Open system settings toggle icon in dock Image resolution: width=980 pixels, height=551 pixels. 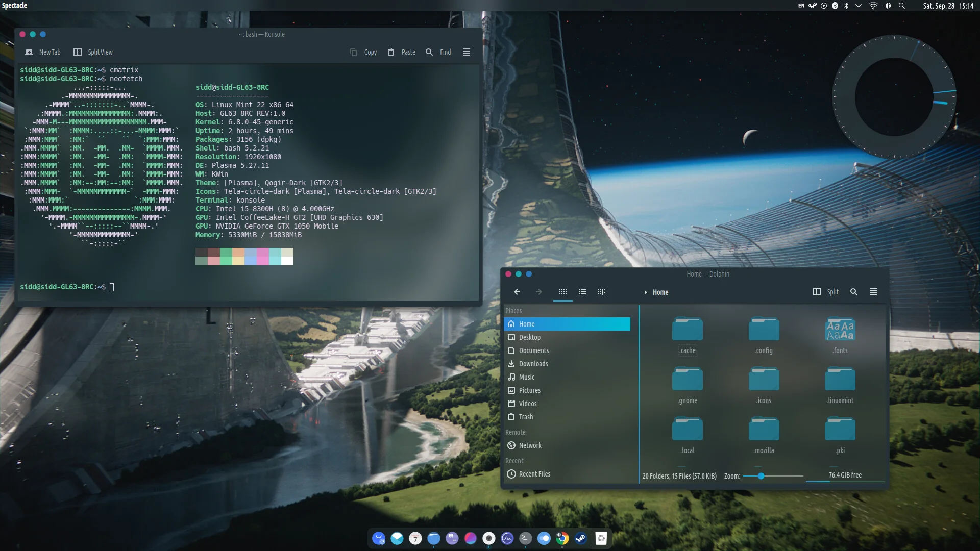click(x=544, y=538)
